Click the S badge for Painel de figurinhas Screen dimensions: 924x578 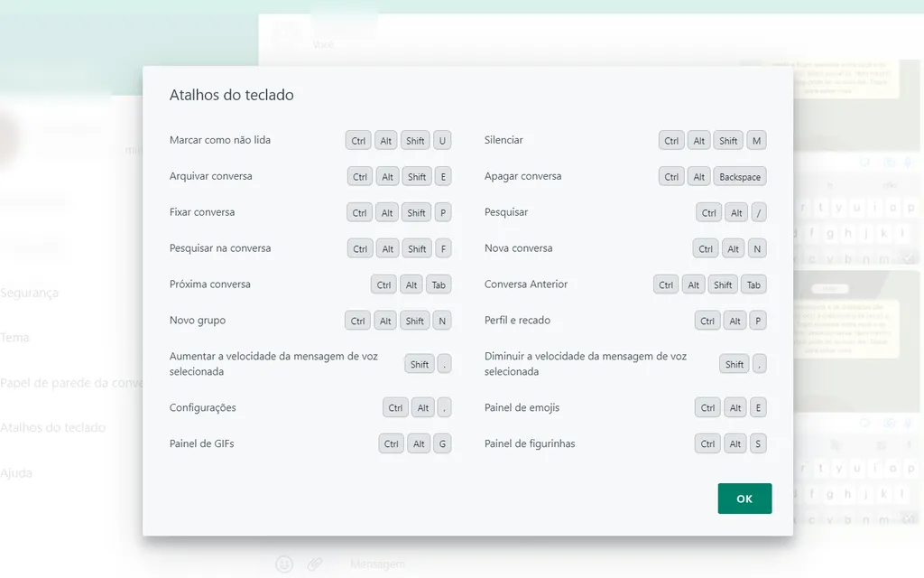click(757, 443)
